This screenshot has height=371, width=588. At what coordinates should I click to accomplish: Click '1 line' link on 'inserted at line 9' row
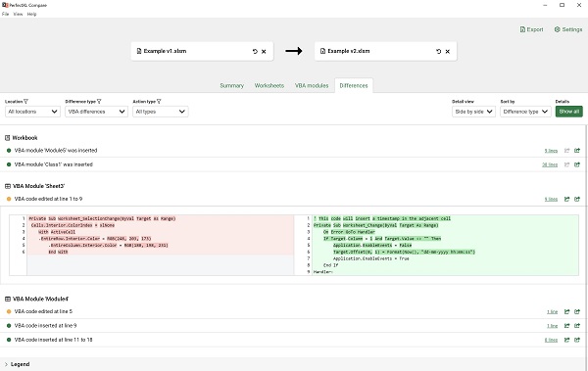(x=552, y=326)
